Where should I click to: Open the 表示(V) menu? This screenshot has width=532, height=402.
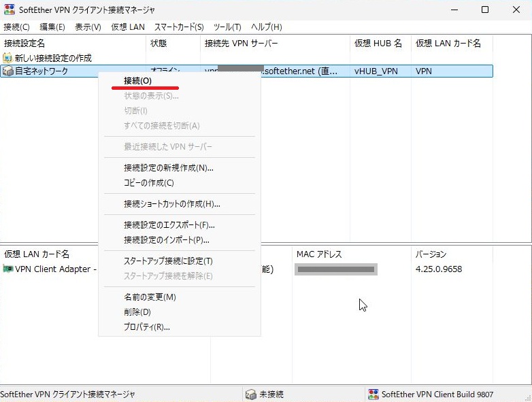coord(88,27)
